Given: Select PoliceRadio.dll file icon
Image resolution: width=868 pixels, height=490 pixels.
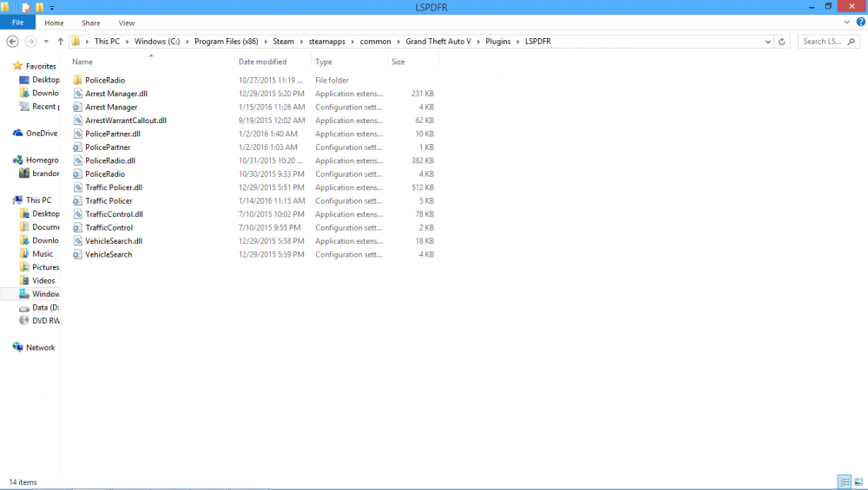Looking at the screenshot, I should pos(77,161).
